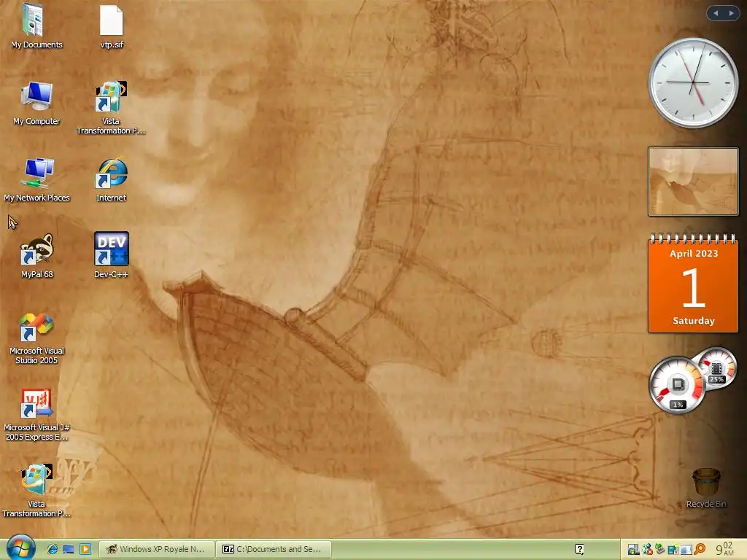Image resolution: width=747 pixels, height=560 pixels.
Task: Click the orange magnifier search tray icon
Action: (x=700, y=550)
